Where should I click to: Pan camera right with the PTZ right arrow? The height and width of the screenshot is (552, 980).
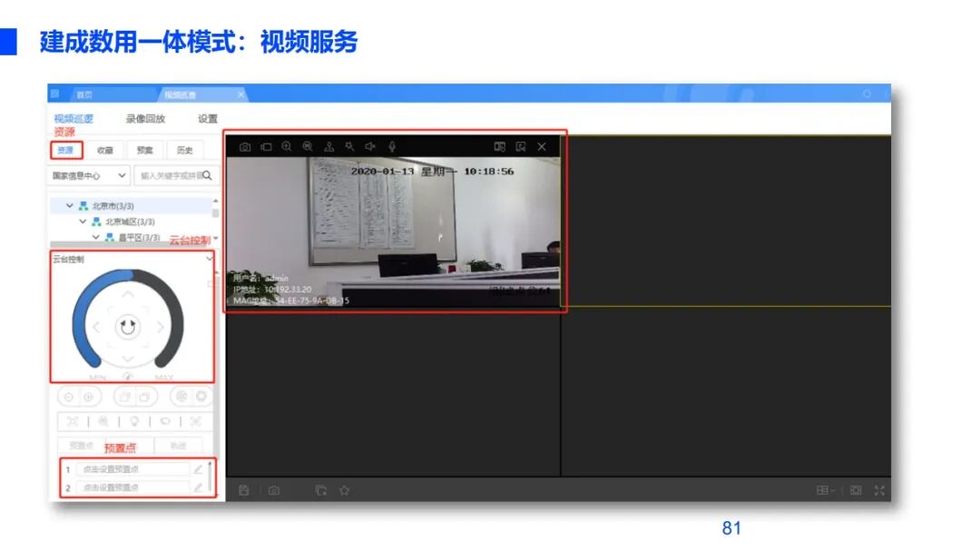[160, 326]
